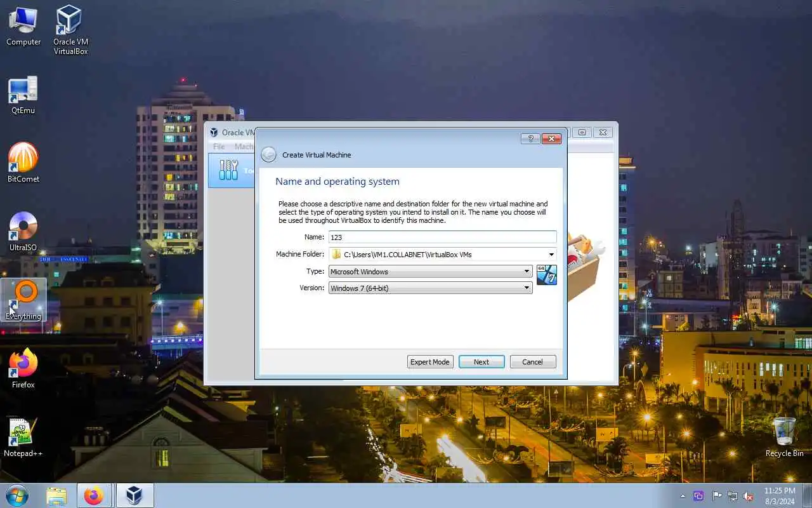812x508 pixels.
Task: Select the BitComet desktop icon
Action: coord(23,163)
